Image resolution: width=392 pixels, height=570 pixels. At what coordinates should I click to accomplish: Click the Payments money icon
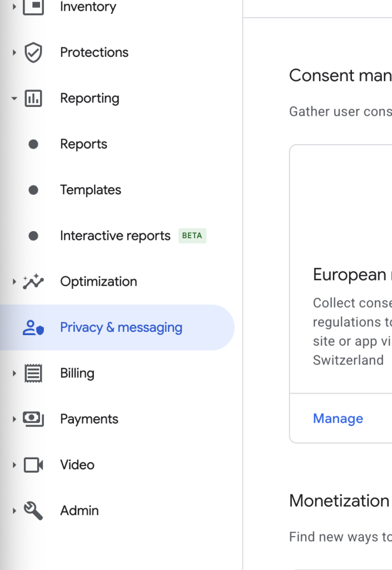33,419
